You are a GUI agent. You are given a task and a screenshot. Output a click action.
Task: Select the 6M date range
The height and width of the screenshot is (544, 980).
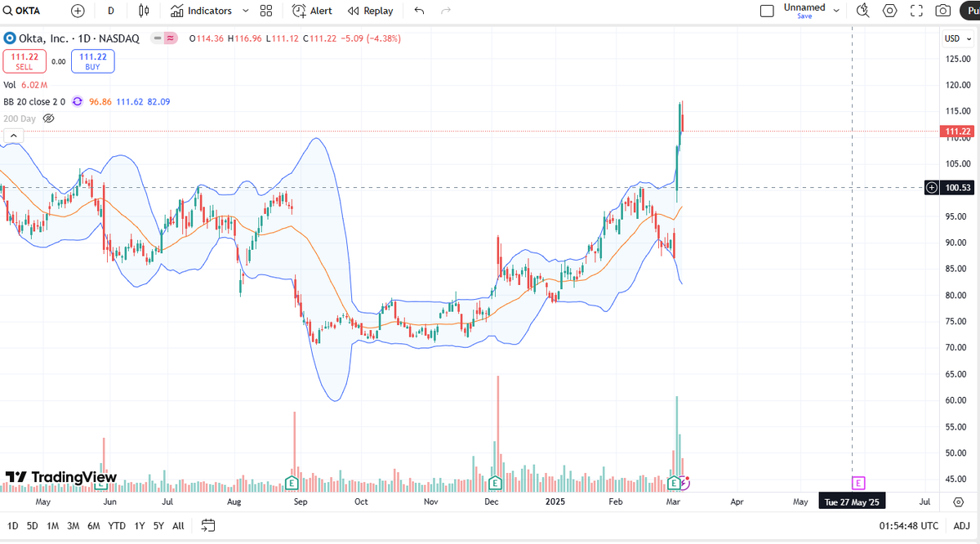[94, 525]
